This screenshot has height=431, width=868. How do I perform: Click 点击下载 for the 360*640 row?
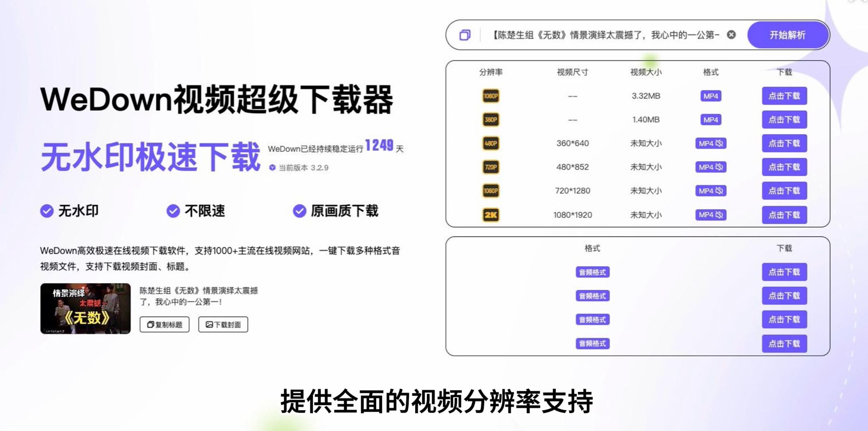tap(784, 143)
